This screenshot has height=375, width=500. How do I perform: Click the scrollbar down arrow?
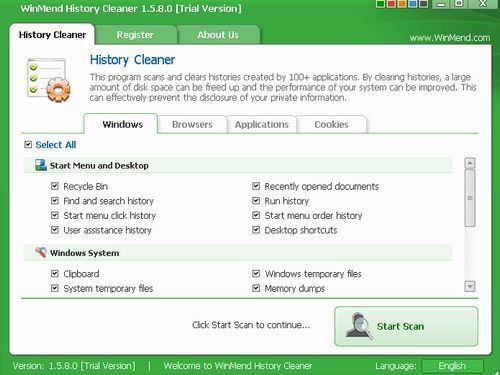tap(470, 286)
